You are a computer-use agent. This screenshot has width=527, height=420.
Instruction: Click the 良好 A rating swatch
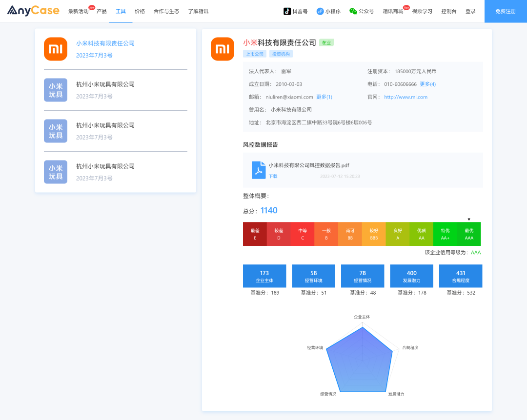398,234
